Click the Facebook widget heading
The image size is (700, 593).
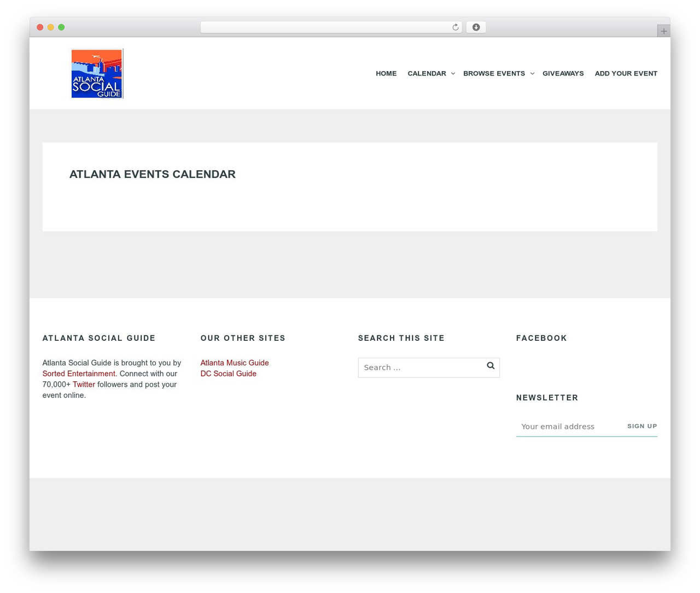[x=541, y=338]
